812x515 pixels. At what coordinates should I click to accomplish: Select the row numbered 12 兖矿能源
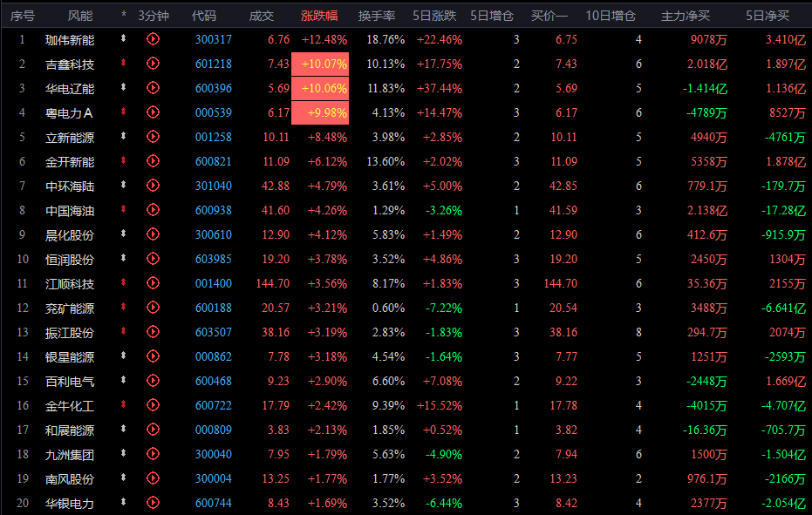tap(70, 308)
